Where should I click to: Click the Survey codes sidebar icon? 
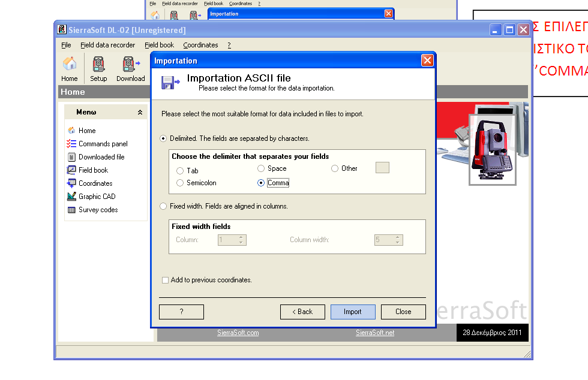pyautogui.click(x=71, y=210)
